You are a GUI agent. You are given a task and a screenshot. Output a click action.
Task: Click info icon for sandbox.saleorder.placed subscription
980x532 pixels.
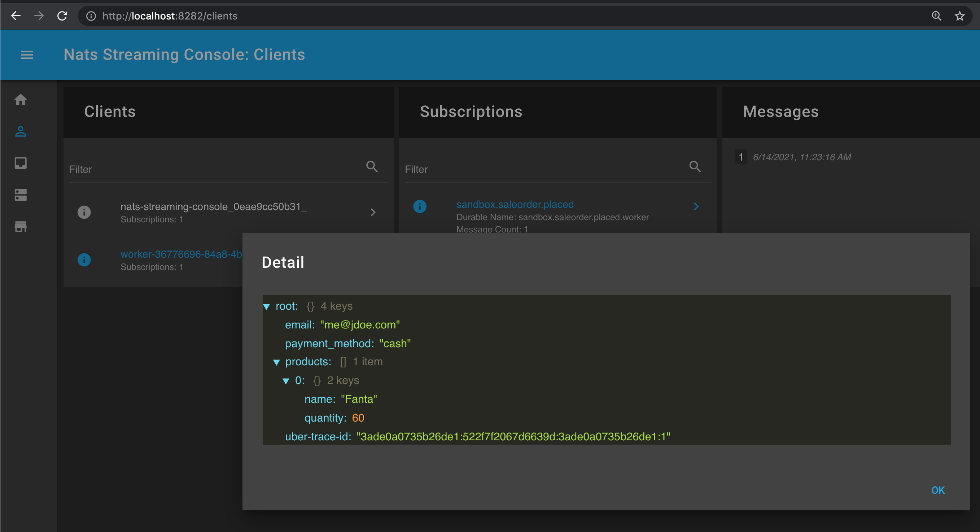click(420, 206)
